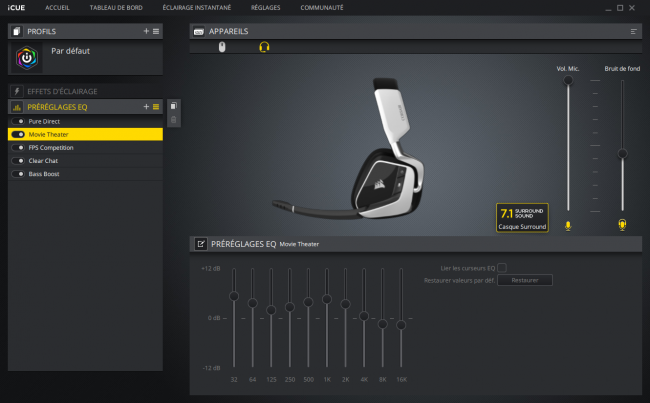This screenshot has width=650, height=403.
Task: Open the Appareils panel options icon
Action: pyautogui.click(x=633, y=32)
